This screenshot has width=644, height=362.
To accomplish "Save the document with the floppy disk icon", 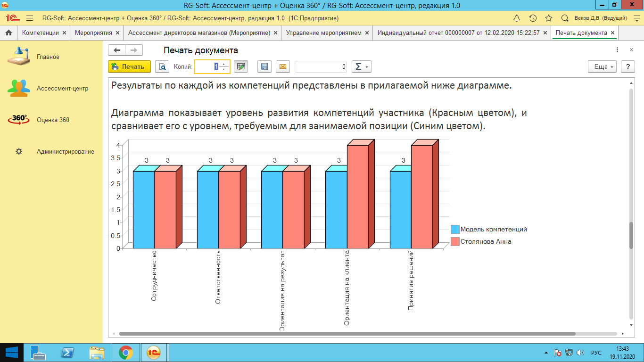I will click(x=264, y=66).
